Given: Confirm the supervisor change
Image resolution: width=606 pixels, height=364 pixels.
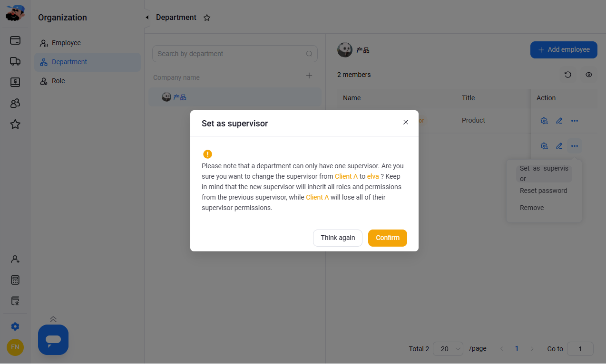Looking at the screenshot, I should [387, 238].
